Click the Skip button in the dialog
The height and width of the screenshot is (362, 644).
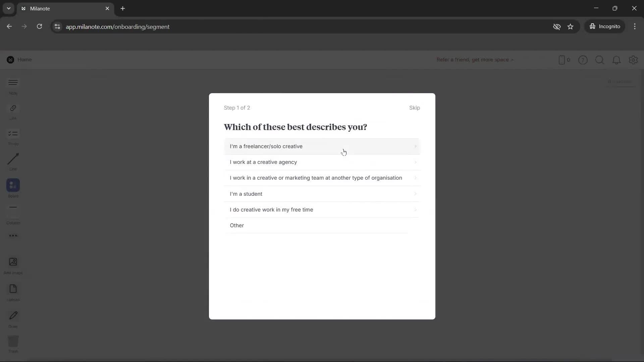pos(415,108)
